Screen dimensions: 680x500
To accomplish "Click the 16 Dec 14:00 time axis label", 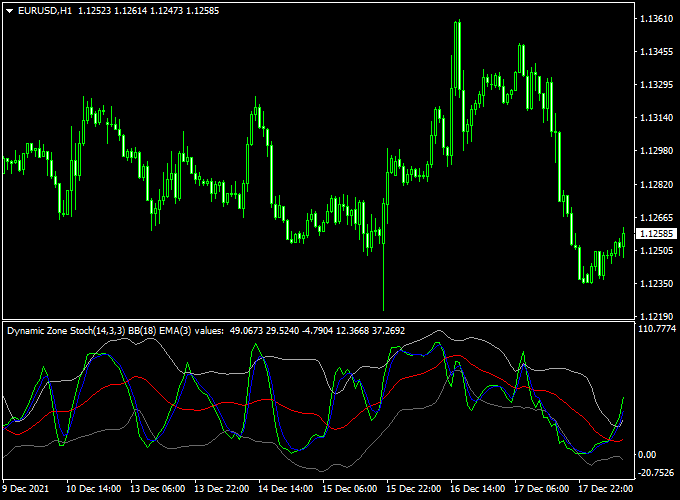I will click(x=477, y=489).
